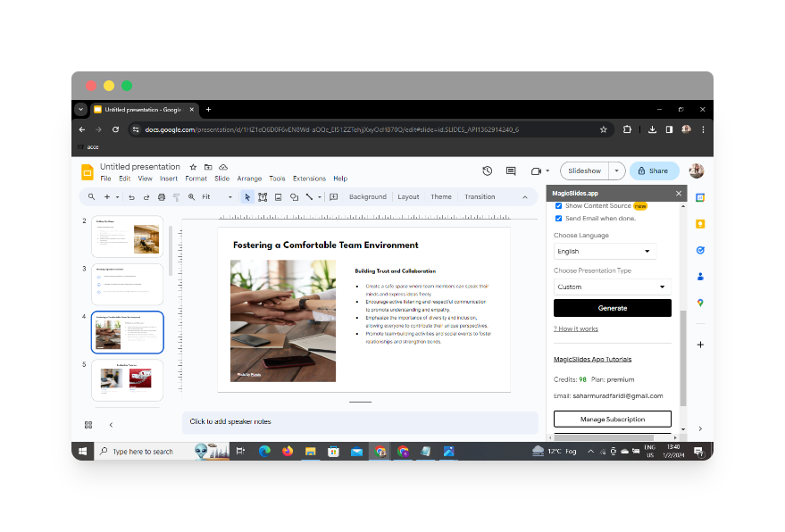Open the Choose Language English dropdown
Image resolution: width=785 pixels, height=532 pixels.
(605, 251)
